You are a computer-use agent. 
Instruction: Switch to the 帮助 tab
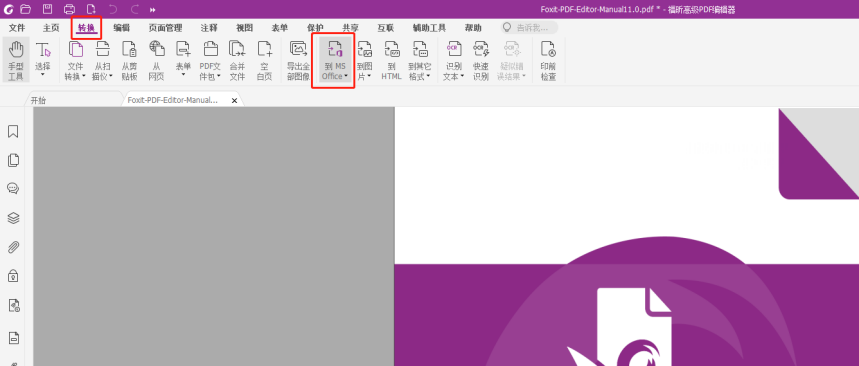pos(473,28)
